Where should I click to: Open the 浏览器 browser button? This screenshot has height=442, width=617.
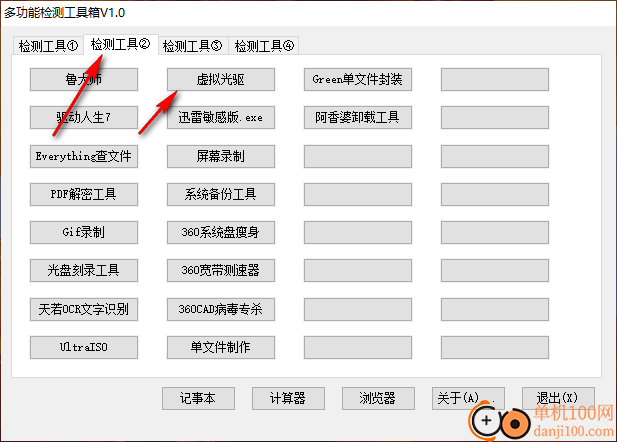(378, 398)
